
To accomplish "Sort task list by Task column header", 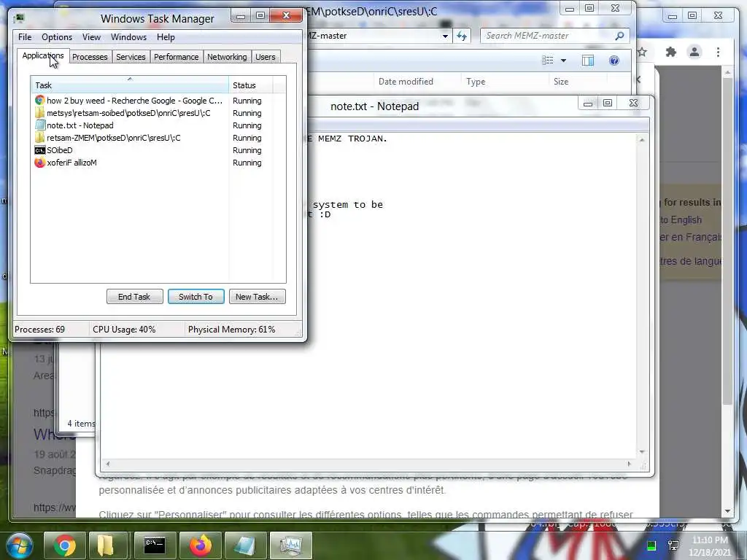I will point(130,85).
